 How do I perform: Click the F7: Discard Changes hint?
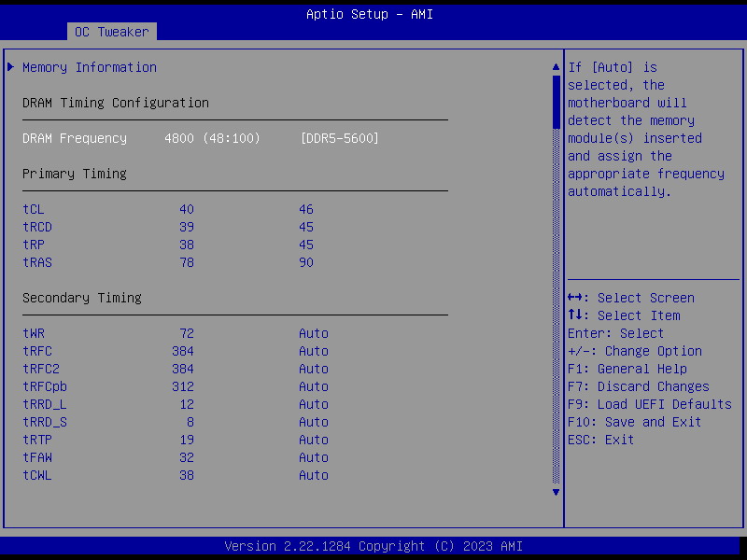click(x=639, y=386)
